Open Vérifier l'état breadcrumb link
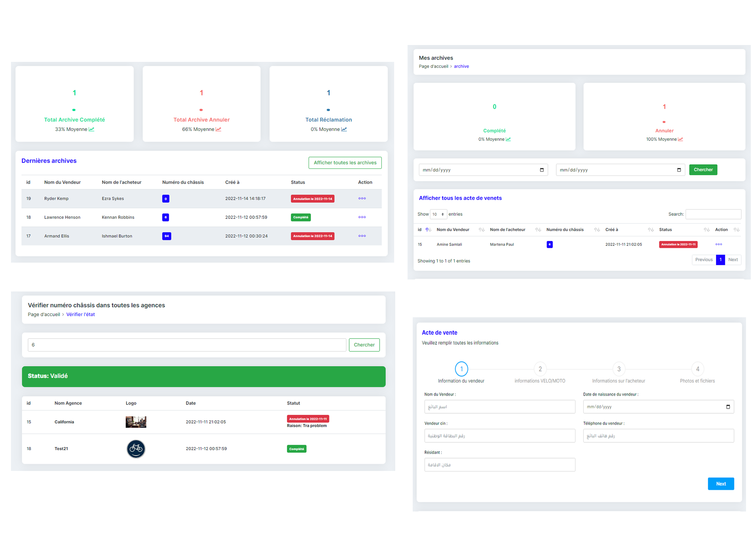The image size is (756, 550). [x=80, y=314]
